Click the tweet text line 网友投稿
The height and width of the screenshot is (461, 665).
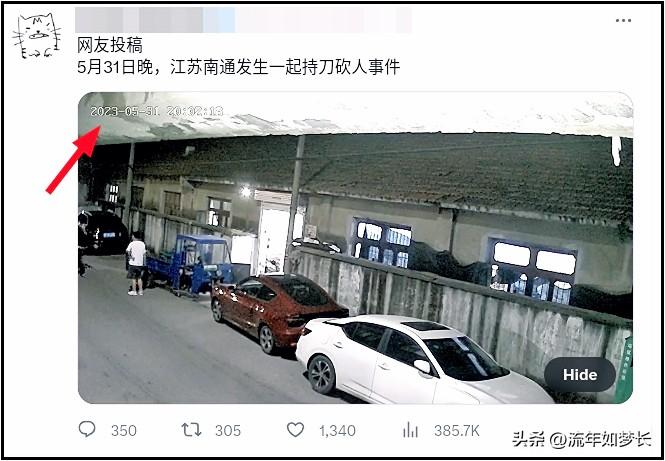coord(110,45)
